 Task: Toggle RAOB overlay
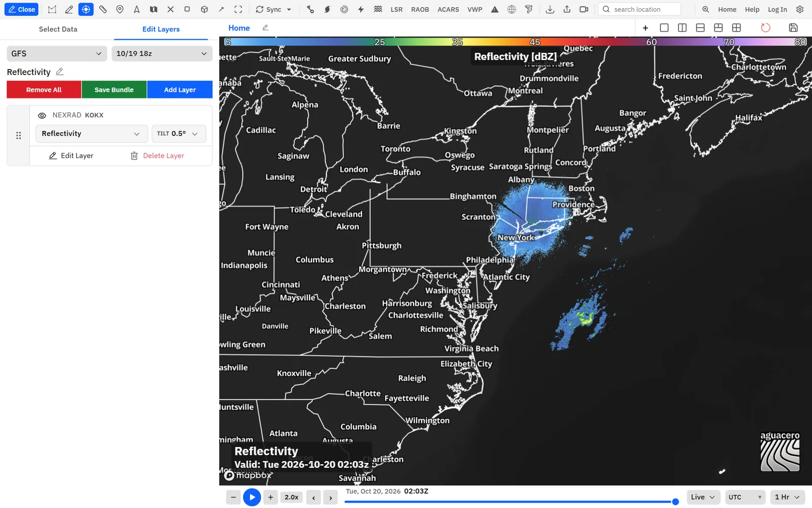pos(420,9)
